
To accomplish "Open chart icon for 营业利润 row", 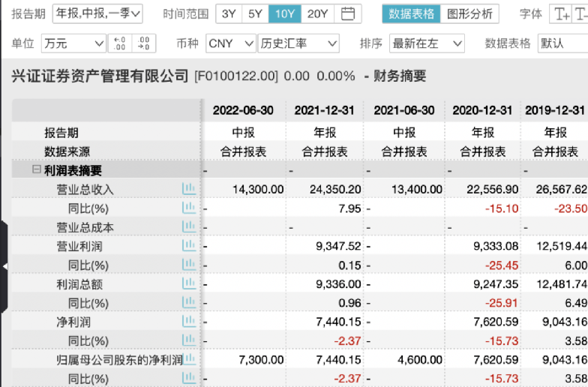I will point(189,245).
